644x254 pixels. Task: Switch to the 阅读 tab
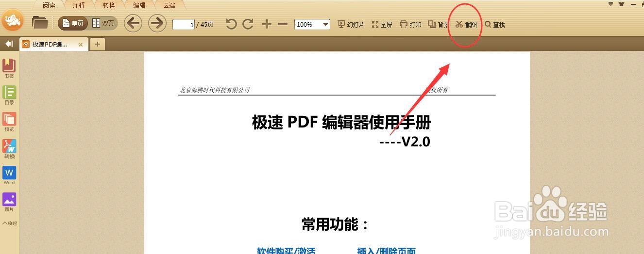[x=49, y=5]
